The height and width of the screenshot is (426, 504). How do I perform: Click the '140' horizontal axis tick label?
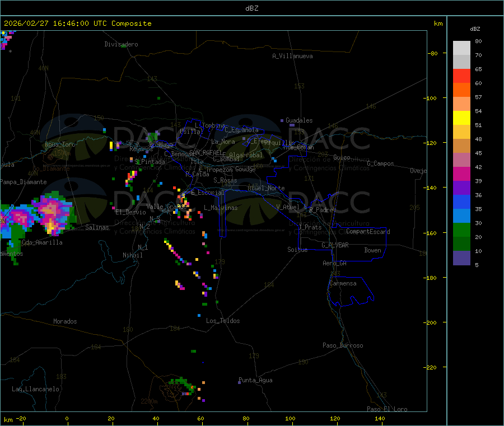(380, 418)
